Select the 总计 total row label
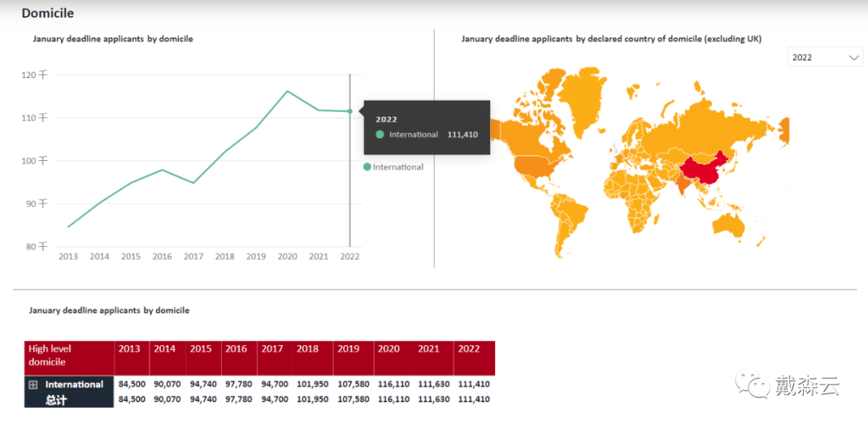Screen dimensions: 868x424 pyautogui.click(x=56, y=400)
